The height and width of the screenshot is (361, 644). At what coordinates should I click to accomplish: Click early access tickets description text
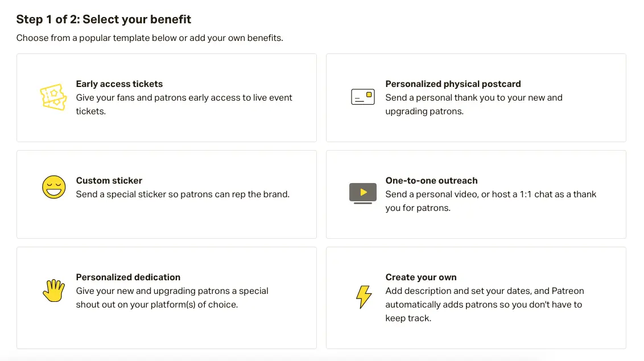pos(184,105)
